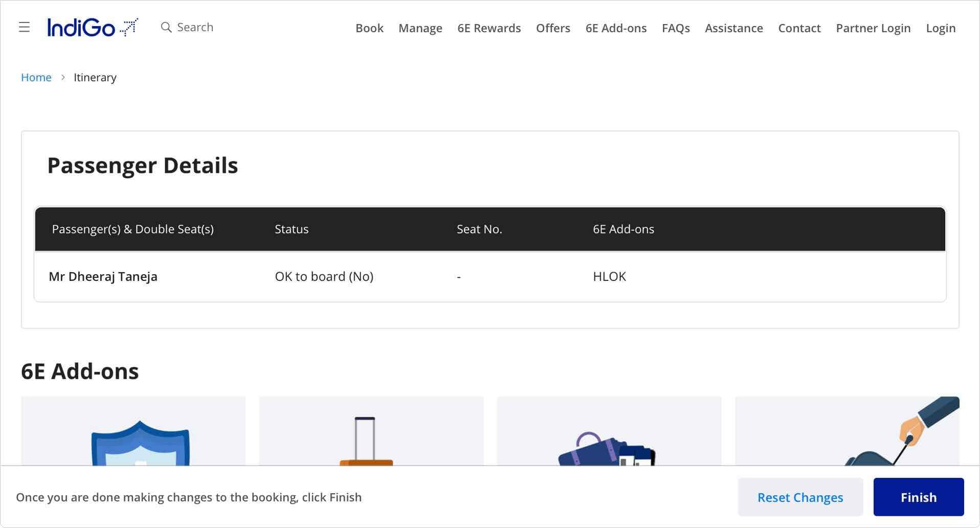Click the Contact navigation link

(x=799, y=28)
